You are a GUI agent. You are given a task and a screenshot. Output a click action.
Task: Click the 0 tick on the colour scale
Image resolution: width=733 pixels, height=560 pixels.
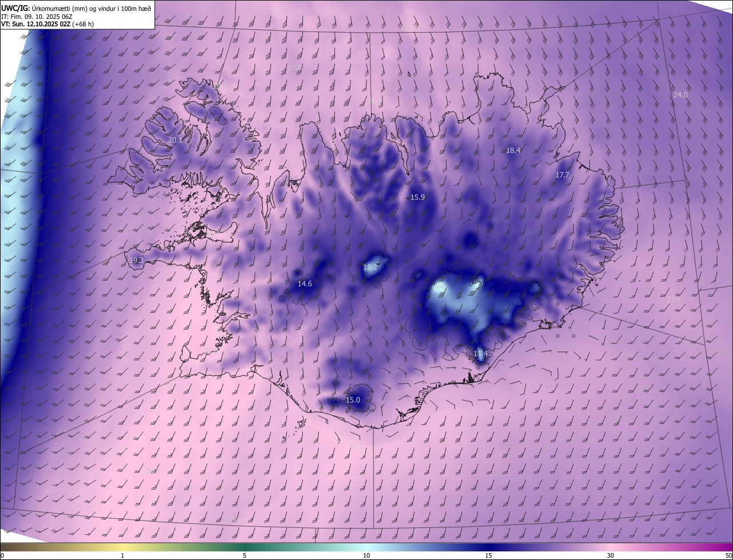2,555
